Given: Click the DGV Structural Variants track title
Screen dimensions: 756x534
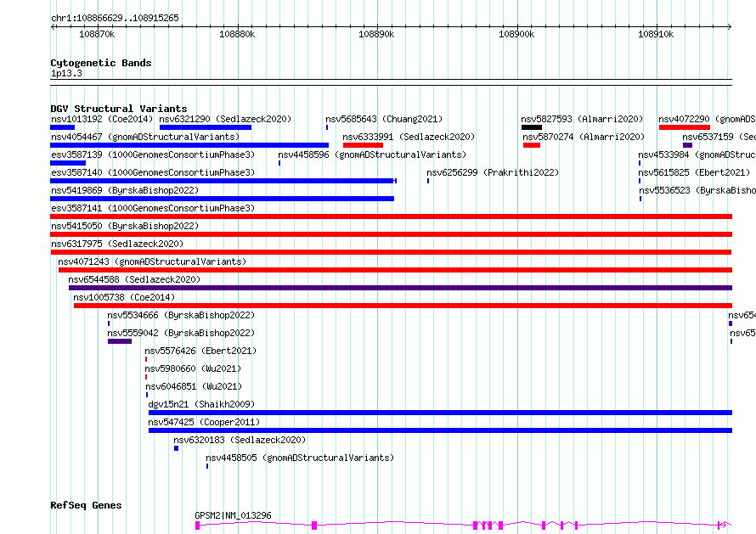Looking at the screenshot, I should click(119, 109).
